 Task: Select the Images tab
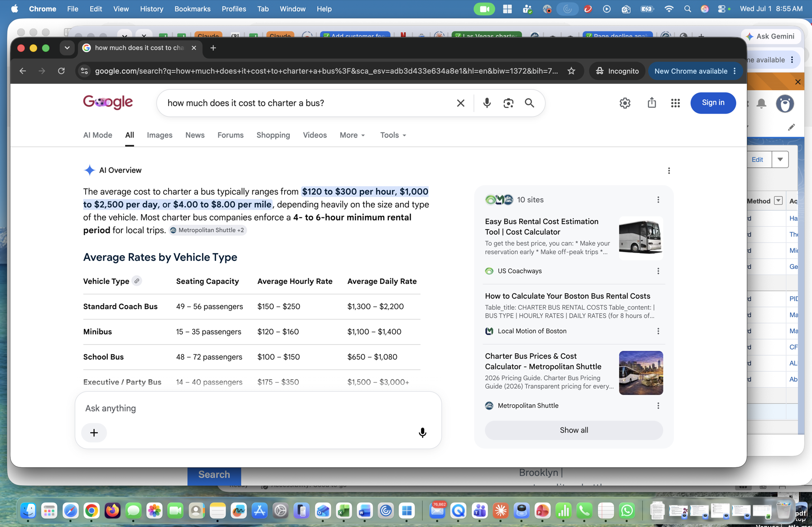[159, 135]
